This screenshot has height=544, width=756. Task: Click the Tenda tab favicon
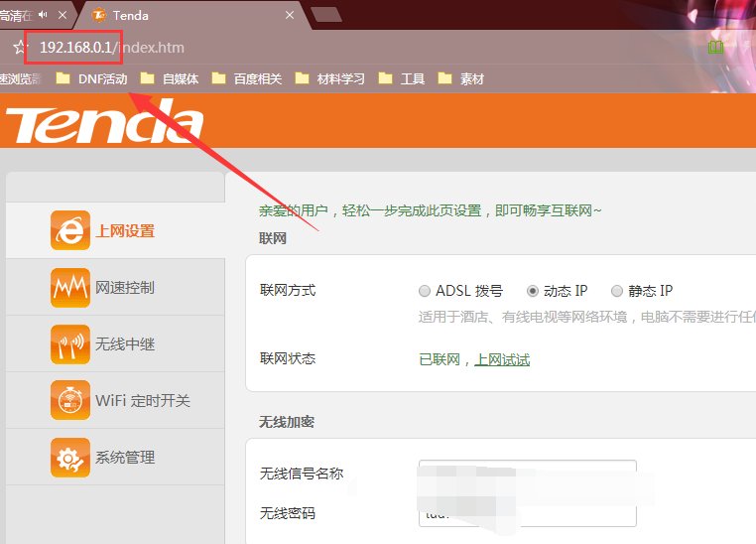[99, 16]
